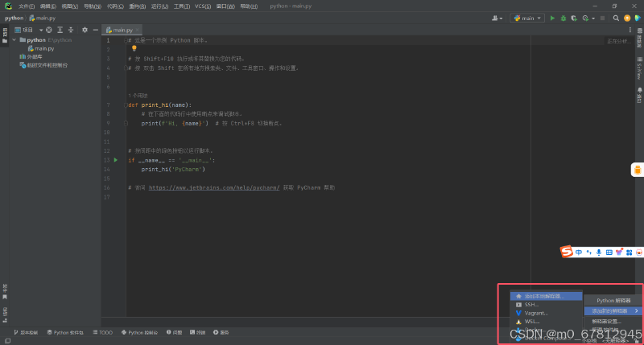The height and width of the screenshot is (345, 644).
Task: Choose Vagrant... interpreter option
Action: click(547, 313)
